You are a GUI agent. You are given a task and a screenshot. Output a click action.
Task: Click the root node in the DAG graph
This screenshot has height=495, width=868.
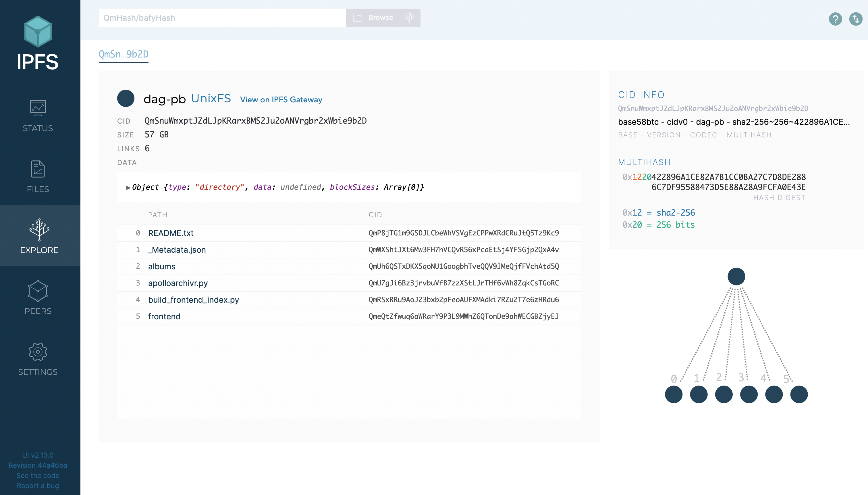click(x=736, y=277)
